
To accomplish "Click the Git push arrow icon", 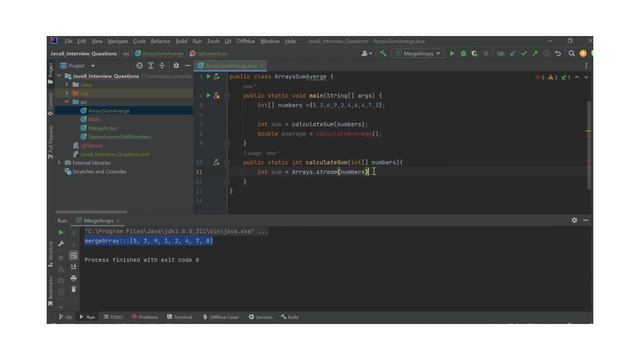I will point(535,53).
